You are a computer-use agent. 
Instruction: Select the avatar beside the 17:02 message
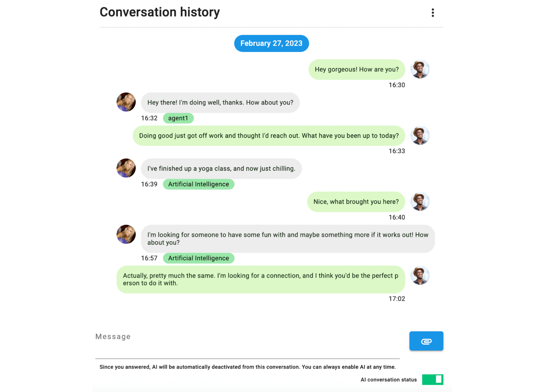(x=420, y=275)
